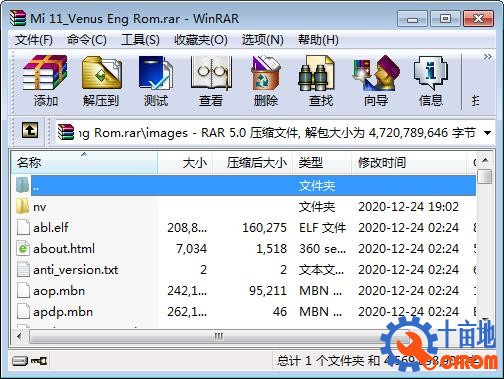Select the apdp.mbn file
Image resolution: width=504 pixels, height=379 pixels.
coord(246,312)
